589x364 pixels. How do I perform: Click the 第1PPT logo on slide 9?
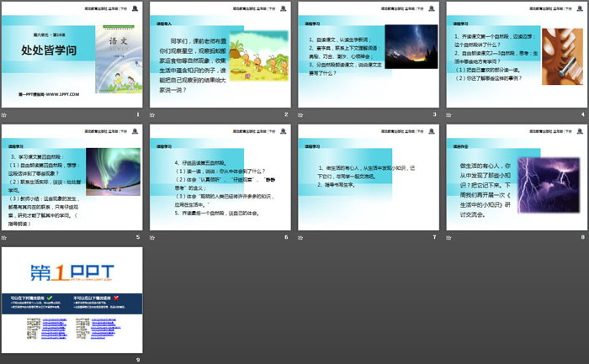(x=72, y=273)
